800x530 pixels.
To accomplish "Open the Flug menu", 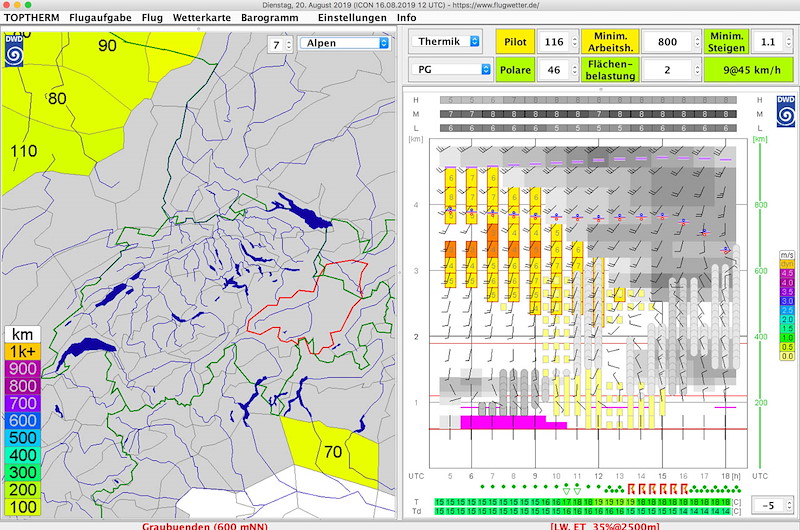I will (x=152, y=17).
